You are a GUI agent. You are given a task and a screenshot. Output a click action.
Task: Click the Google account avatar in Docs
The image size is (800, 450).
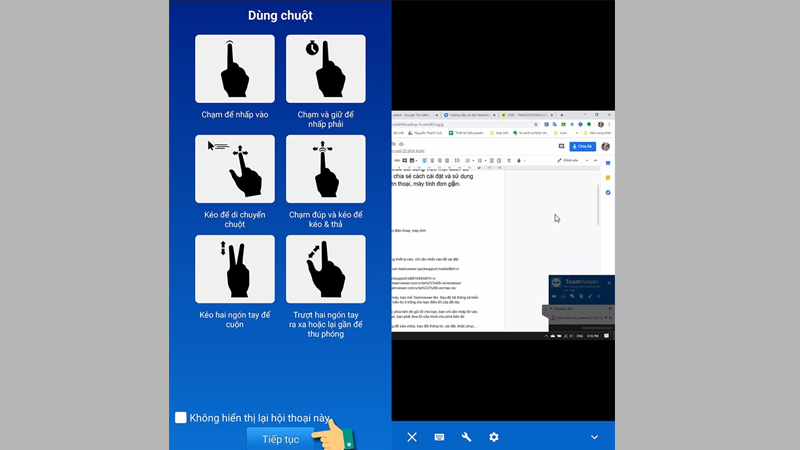[606, 146]
